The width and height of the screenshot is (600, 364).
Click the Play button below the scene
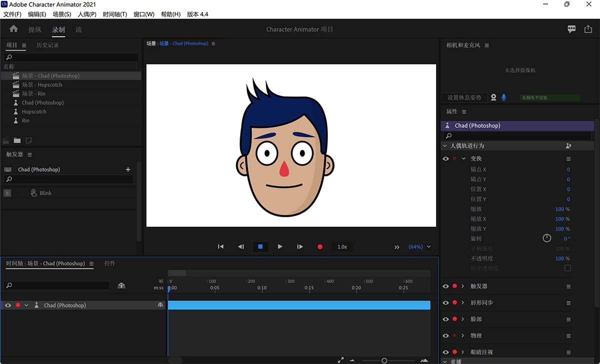click(280, 247)
